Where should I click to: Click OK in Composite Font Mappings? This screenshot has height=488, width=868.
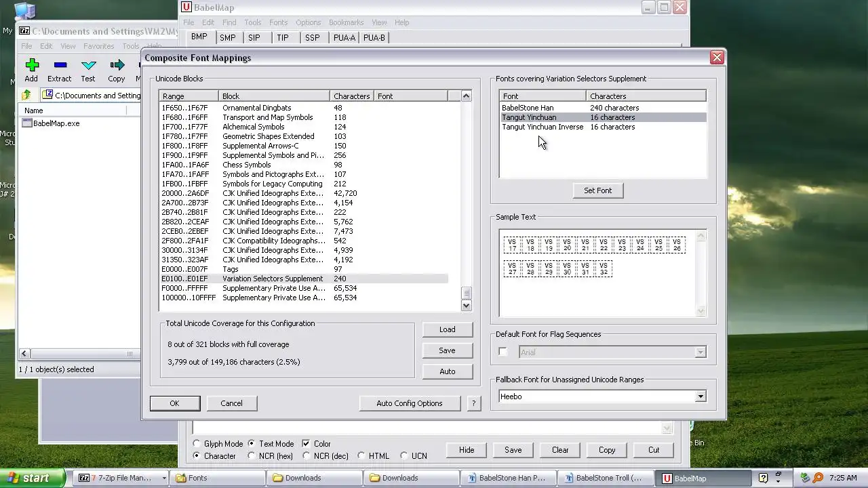tap(174, 403)
